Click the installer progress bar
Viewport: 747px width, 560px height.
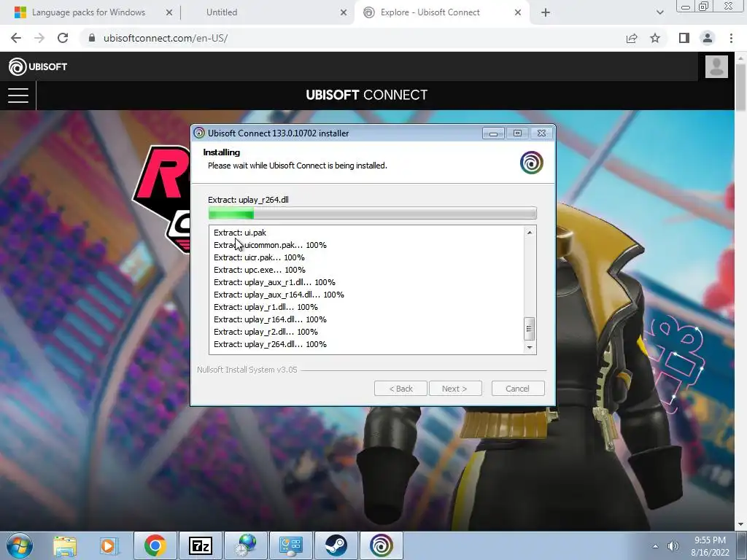click(x=373, y=214)
